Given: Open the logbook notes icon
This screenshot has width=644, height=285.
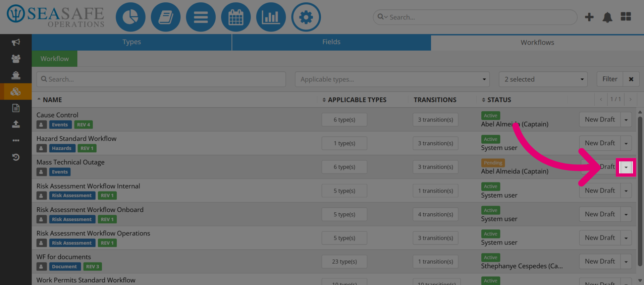Looking at the screenshot, I should pyautogui.click(x=166, y=17).
